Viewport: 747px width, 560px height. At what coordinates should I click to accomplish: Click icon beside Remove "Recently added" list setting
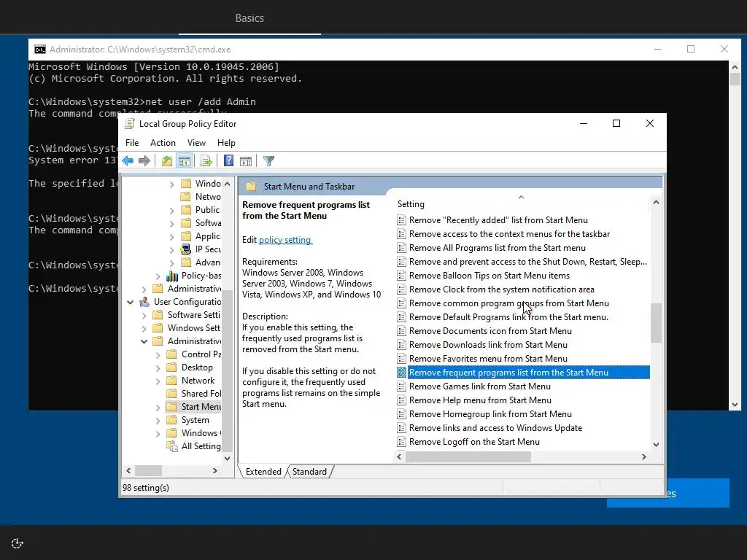pos(402,220)
